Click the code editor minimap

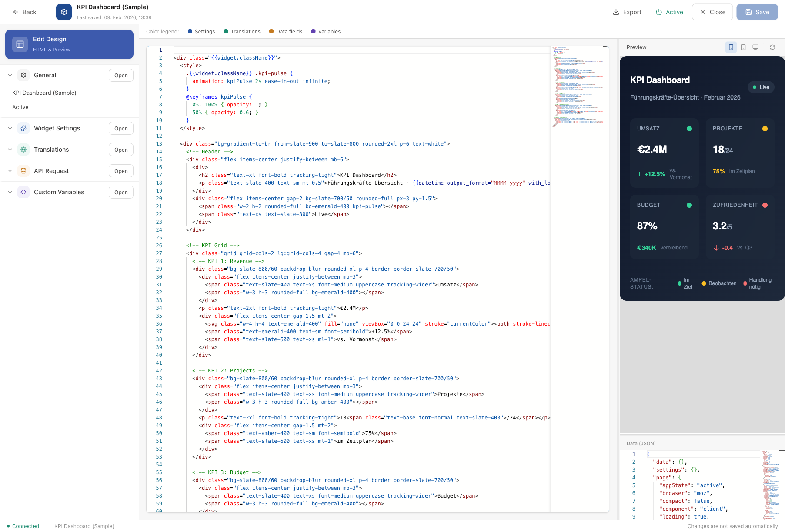(578, 87)
